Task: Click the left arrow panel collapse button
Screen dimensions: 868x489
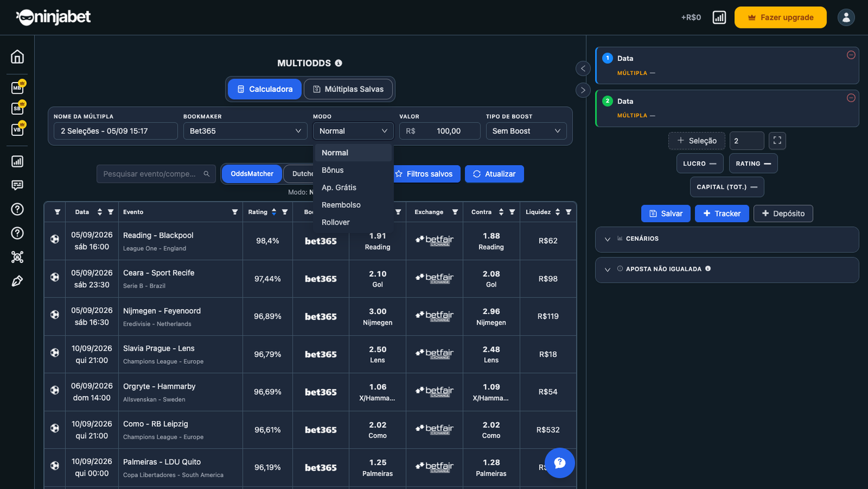Action: 583,68
